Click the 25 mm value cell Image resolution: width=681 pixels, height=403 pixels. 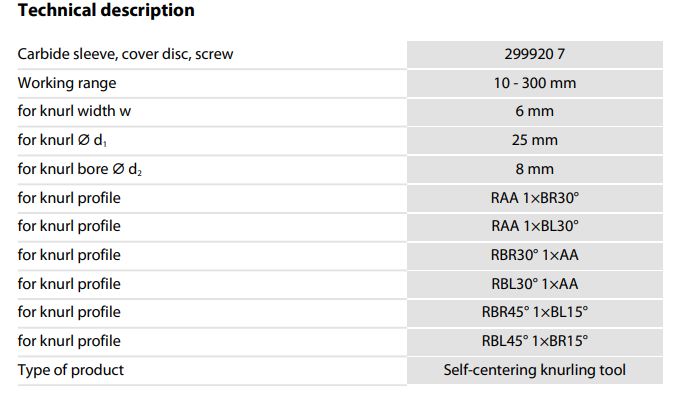[x=534, y=140]
